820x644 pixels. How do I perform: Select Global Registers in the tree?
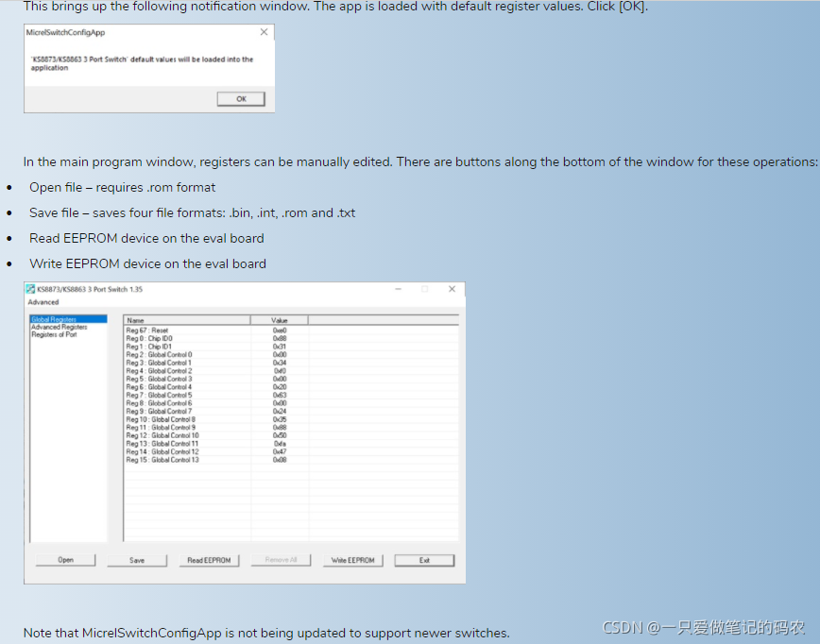(x=69, y=319)
